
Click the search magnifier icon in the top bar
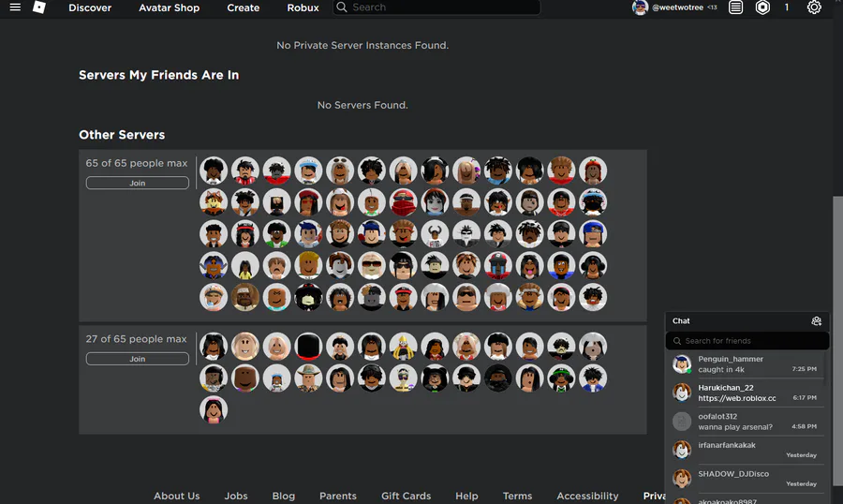(x=341, y=7)
